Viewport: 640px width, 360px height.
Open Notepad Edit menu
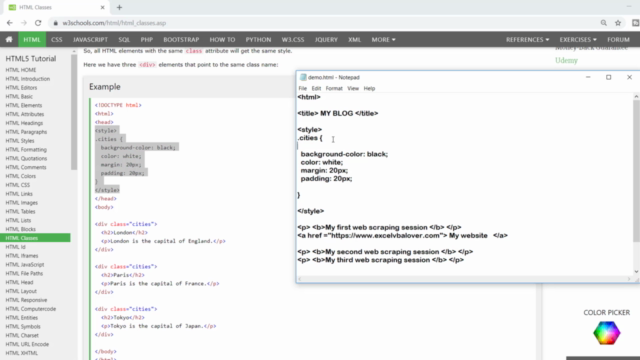tap(316, 88)
